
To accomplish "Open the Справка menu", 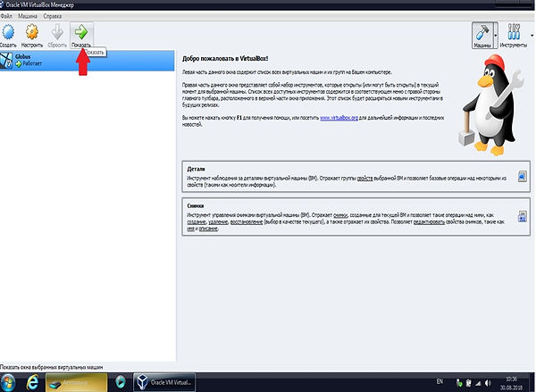I will (x=53, y=16).
